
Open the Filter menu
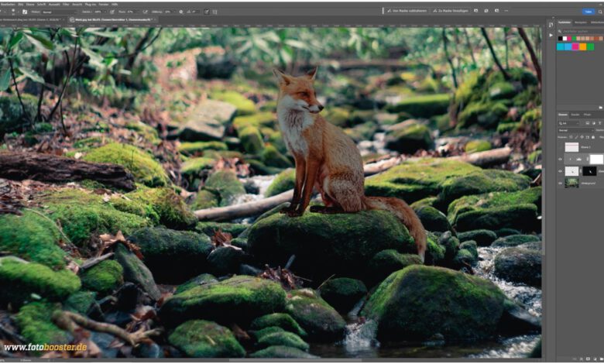(x=64, y=4)
